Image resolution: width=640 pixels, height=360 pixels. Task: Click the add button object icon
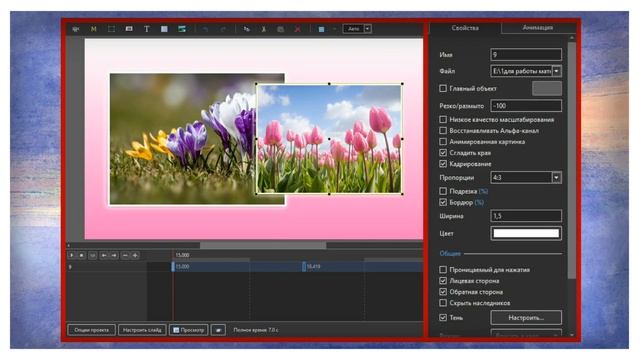129,29
